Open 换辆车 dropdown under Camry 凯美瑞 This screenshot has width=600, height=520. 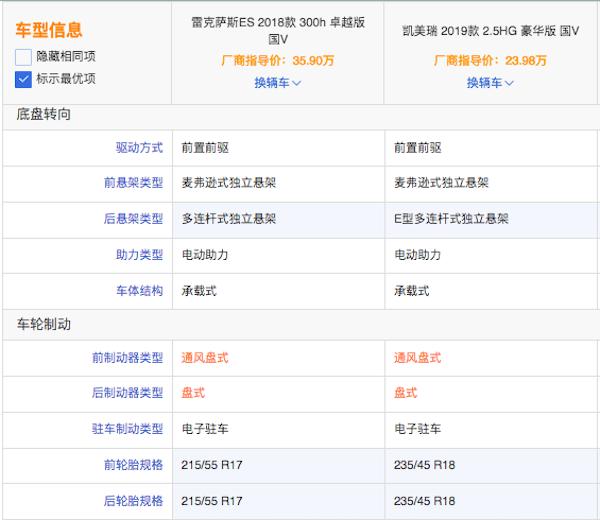point(490,83)
